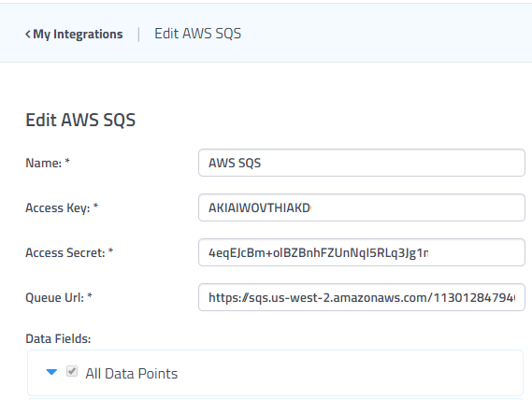Viewport: 532px width, 400px height.
Task: Click the Edit AWS SQS page heading
Action: (x=80, y=120)
